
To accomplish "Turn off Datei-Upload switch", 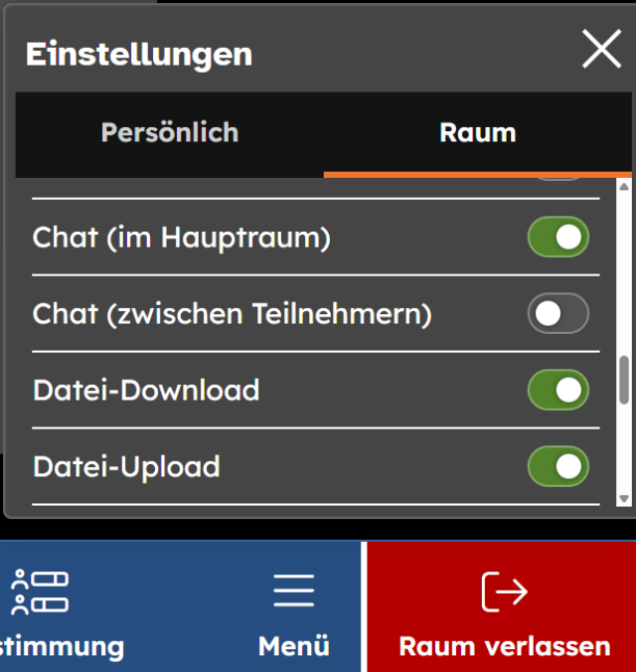I will pos(557,466).
